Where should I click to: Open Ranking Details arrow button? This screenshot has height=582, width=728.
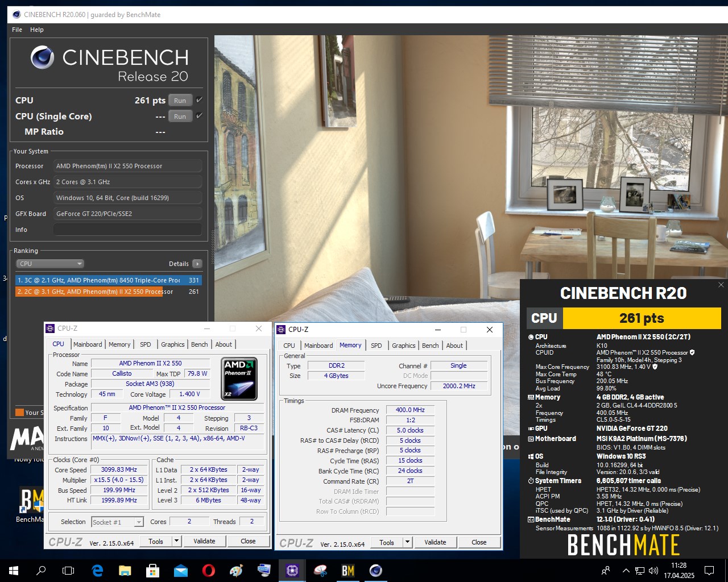click(x=197, y=264)
